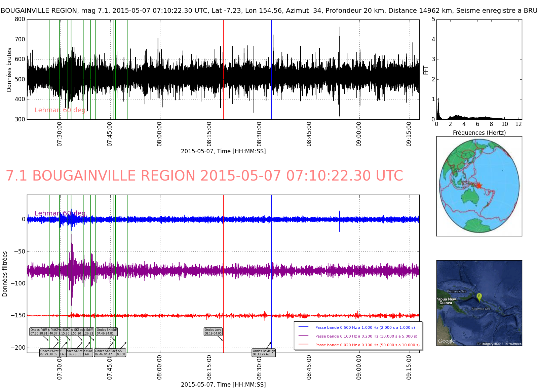Click the orthographic globe map thumbnail
This screenshot has width=538, height=392.
[479, 186]
